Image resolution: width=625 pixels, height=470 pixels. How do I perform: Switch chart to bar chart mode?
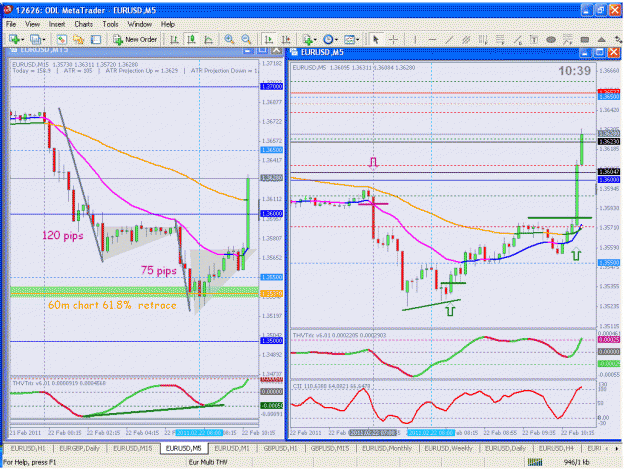click(x=174, y=39)
